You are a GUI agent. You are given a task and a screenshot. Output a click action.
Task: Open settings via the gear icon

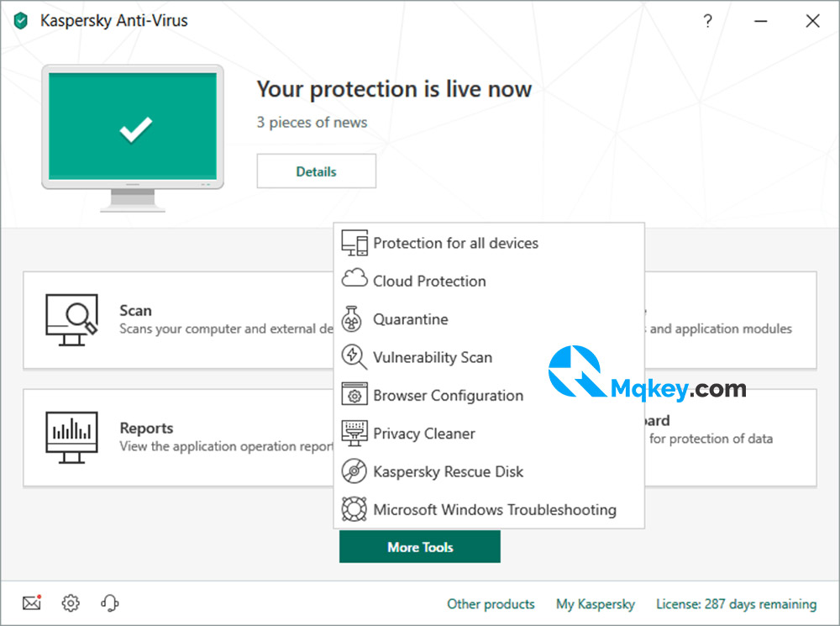point(71,603)
